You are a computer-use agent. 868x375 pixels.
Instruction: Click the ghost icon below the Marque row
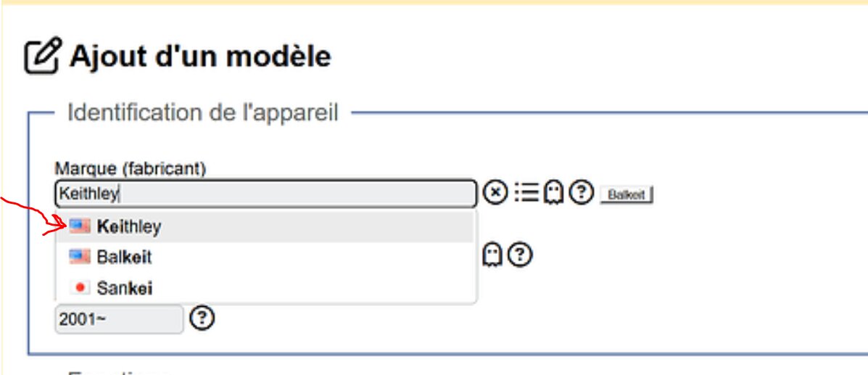coord(492,255)
